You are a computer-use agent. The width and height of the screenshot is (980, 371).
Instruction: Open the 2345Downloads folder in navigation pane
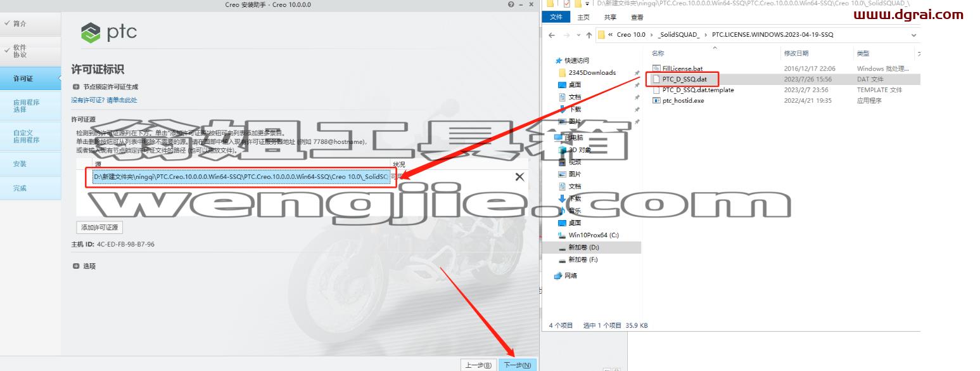(592, 72)
